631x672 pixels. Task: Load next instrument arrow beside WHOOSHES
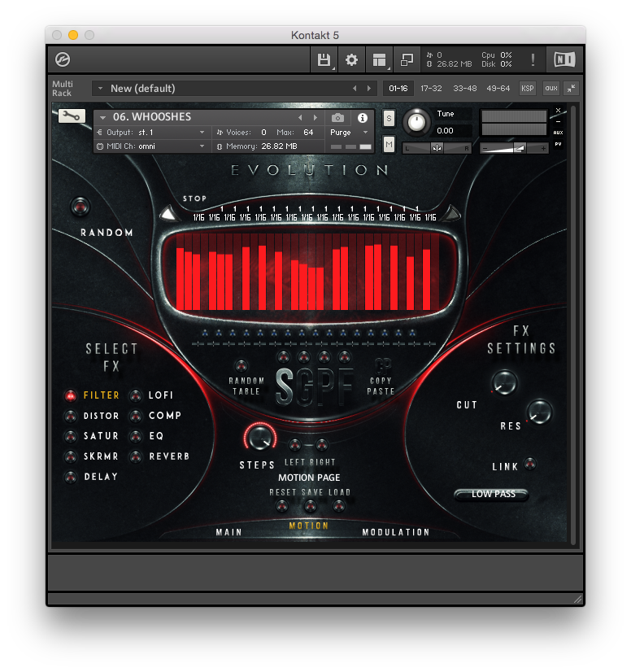click(x=315, y=117)
